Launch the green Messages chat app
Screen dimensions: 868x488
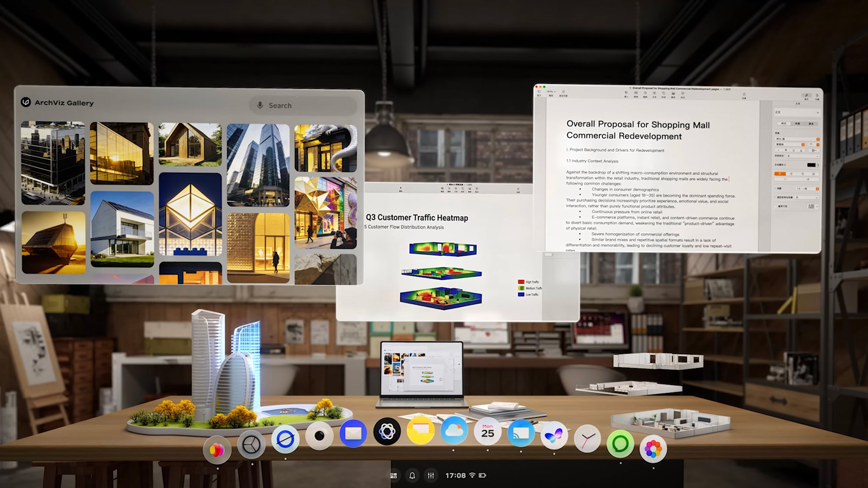620,444
